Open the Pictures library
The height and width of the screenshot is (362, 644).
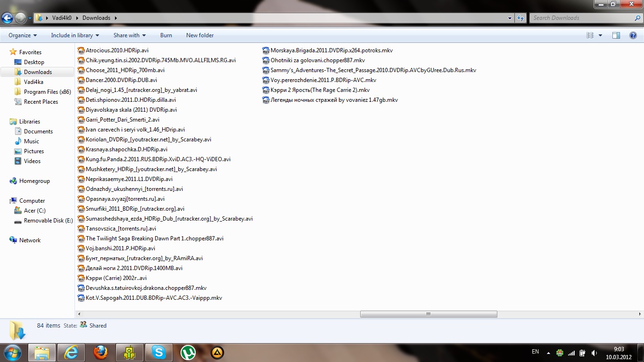tap(34, 151)
